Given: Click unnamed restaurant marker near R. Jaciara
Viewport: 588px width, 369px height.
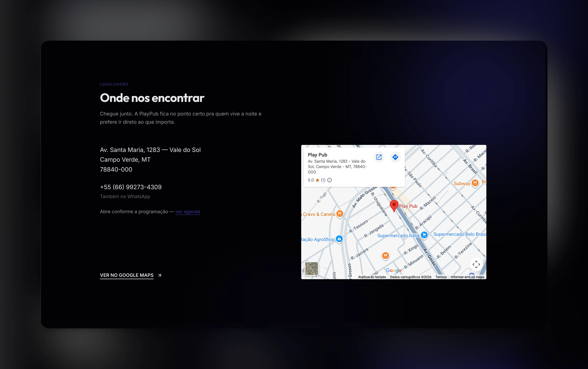Looking at the screenshot, I should (385, 256).
